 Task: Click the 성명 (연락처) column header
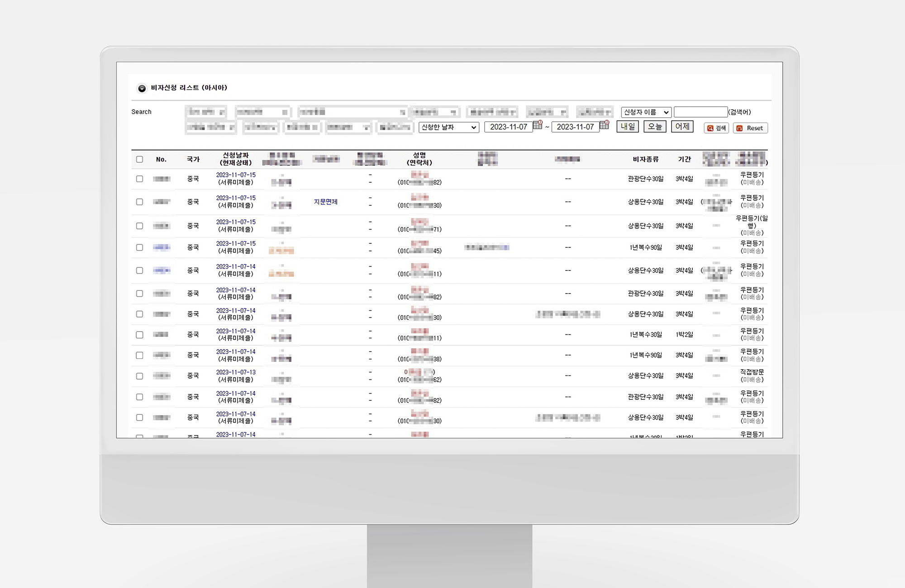point(419,159)
